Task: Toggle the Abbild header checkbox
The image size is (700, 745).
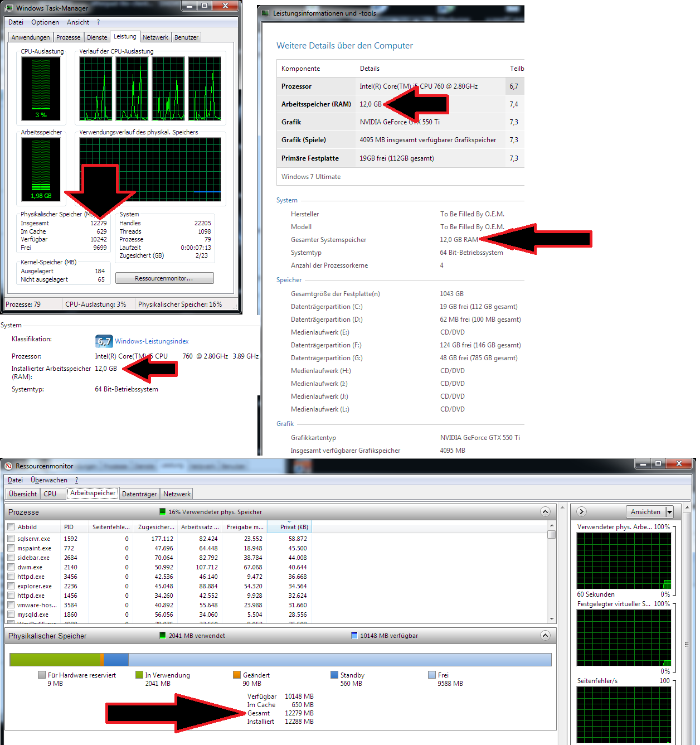Action: tap(11, 526)
